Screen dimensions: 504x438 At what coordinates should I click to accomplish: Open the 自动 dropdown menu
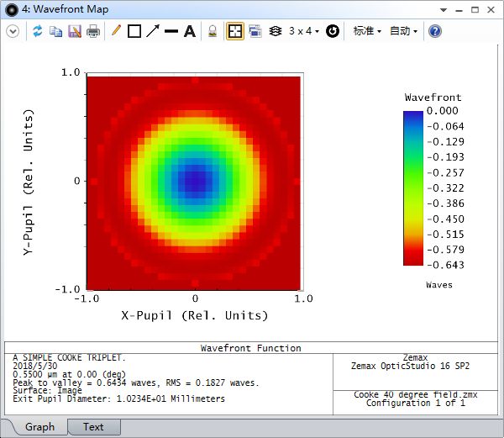point(403,31)
